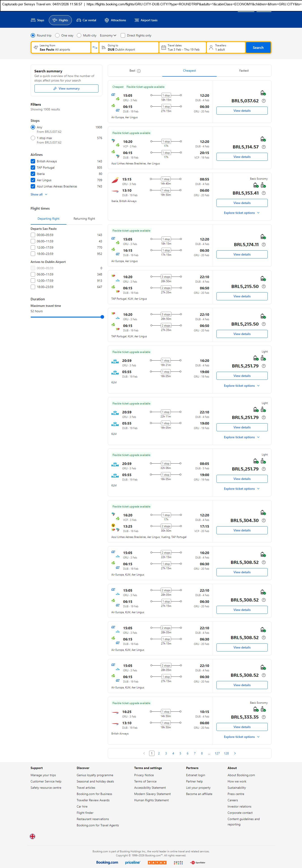Open the Economy cabin class dropdown
This screenshot has height=868, width=302.
(108, 35)
